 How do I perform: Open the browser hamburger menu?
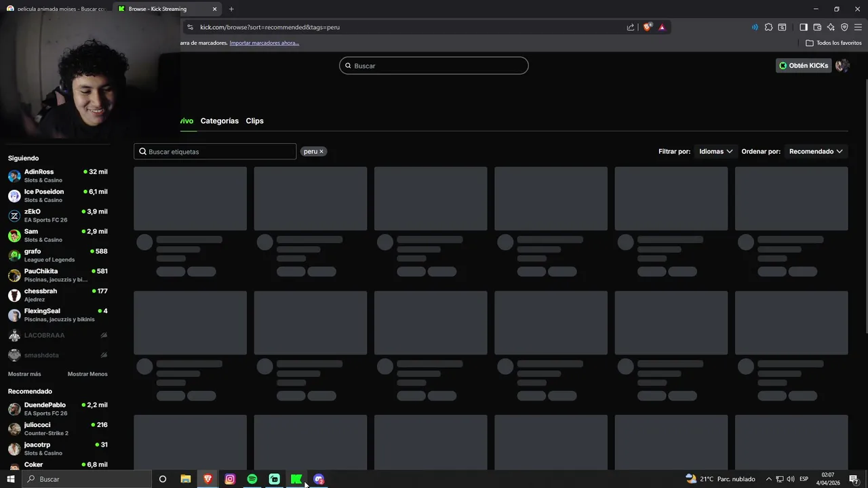click(858, 27)
